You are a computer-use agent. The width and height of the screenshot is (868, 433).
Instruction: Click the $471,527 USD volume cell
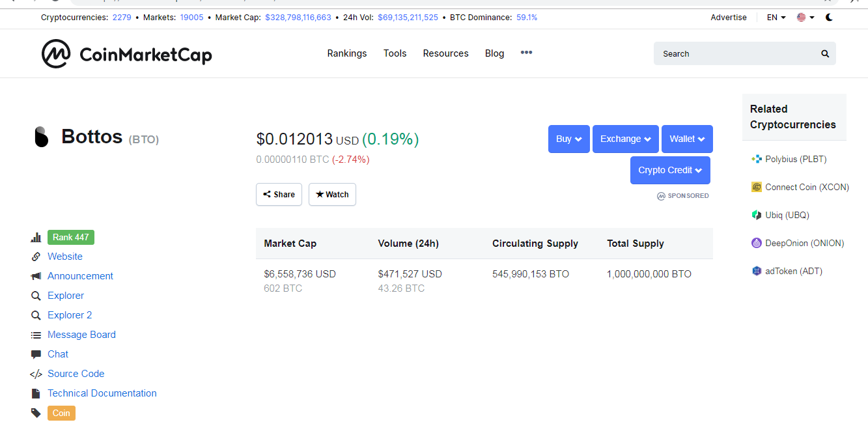pos(410,274)
